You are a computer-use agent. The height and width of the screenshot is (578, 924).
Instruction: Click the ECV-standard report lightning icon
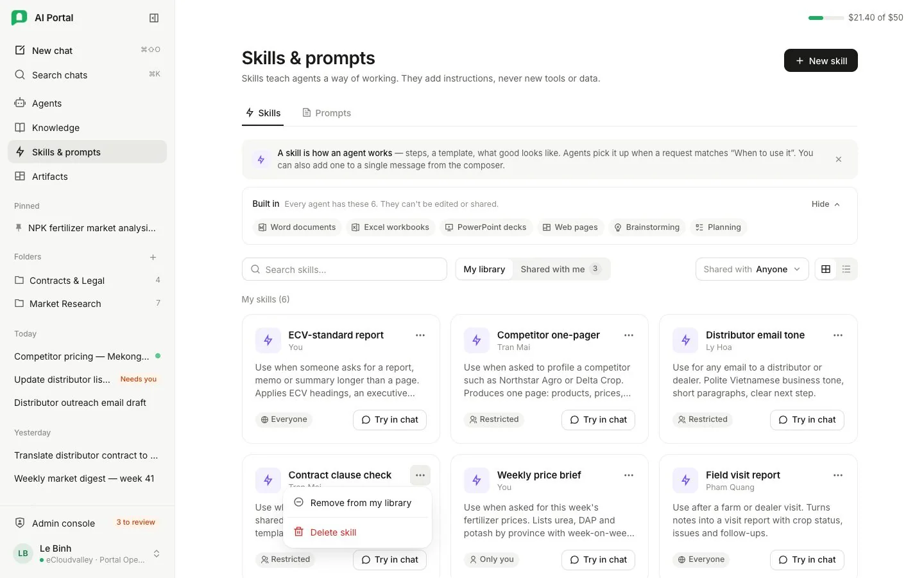268,340
